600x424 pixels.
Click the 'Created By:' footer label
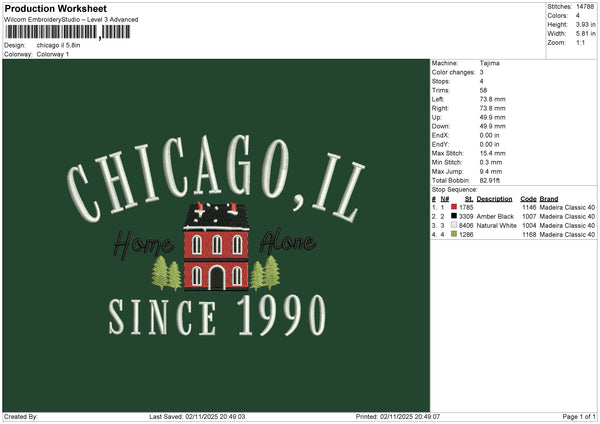coord(21,416)
